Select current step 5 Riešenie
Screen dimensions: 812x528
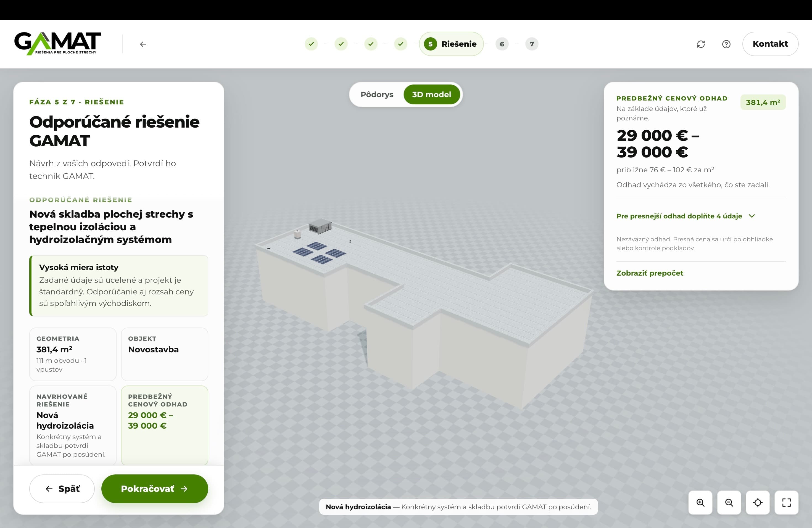pos(451,44)
